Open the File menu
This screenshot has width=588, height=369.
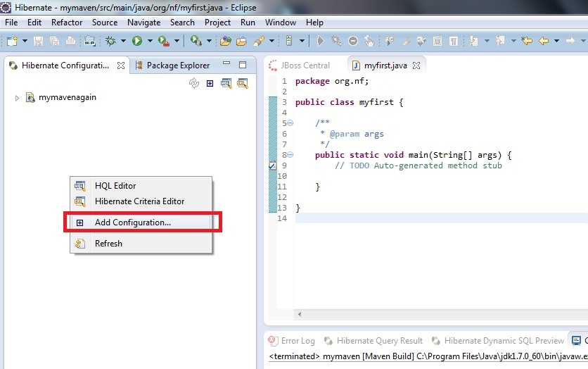[11, 23]
